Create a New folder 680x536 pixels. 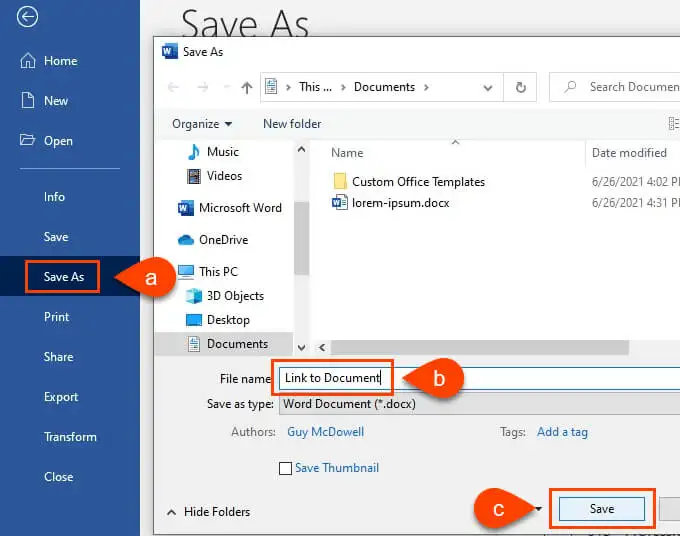(292, 124)
